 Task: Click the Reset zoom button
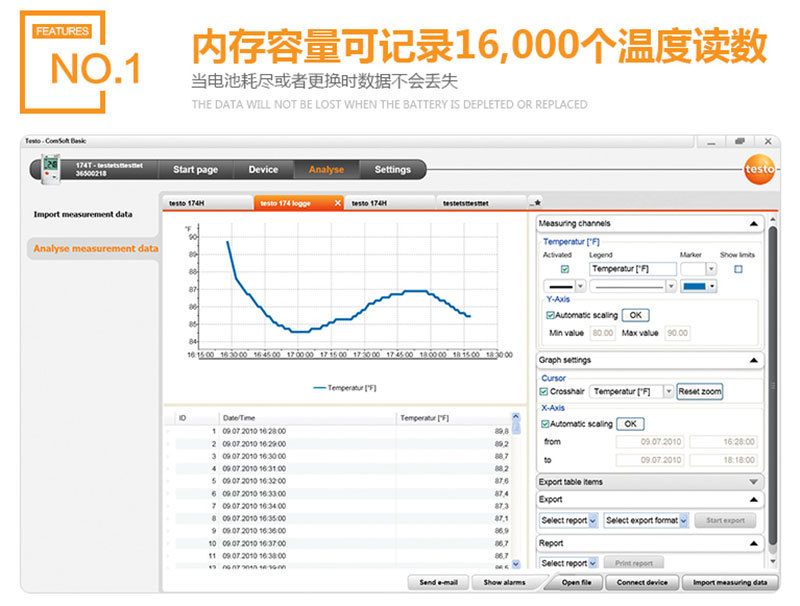click(x=699, y=392)
